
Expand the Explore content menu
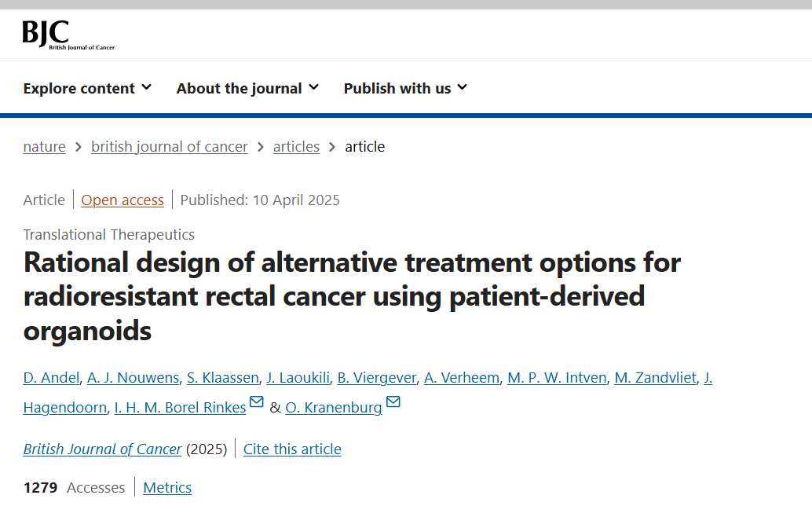87,88
